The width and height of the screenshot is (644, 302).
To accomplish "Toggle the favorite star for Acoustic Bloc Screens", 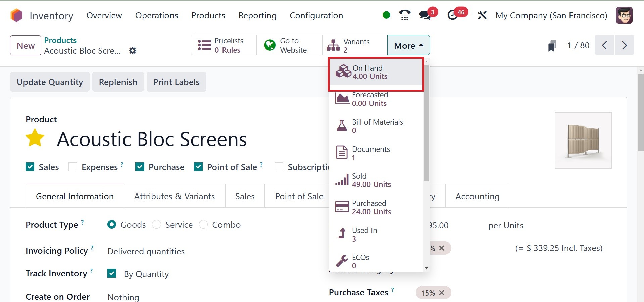I will tap(35, 138).
